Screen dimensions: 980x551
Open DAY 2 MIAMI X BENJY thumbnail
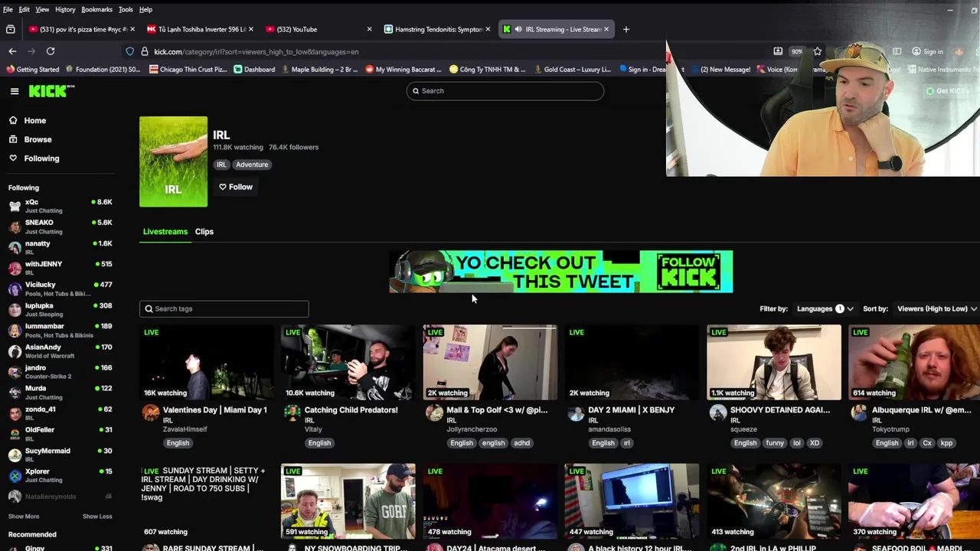[632, 362]
